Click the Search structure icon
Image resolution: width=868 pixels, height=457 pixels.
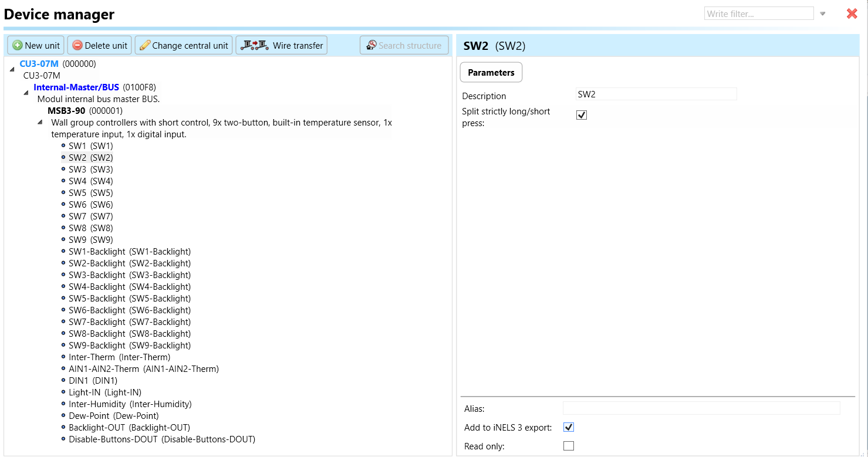tap(371, 45)
